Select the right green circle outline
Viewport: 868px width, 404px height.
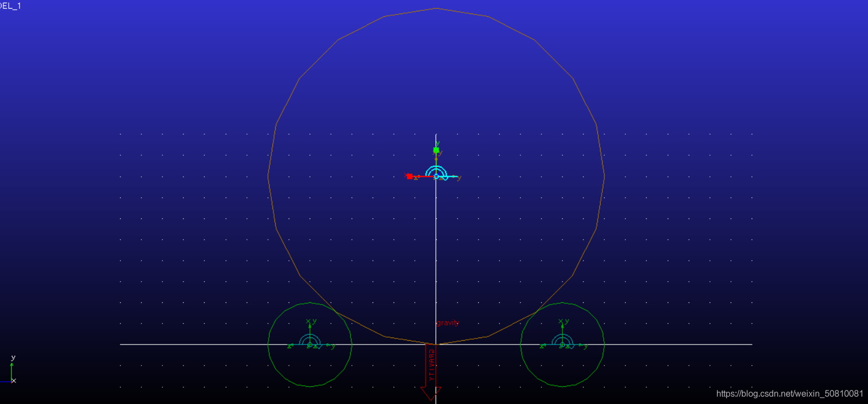(604, 345)
